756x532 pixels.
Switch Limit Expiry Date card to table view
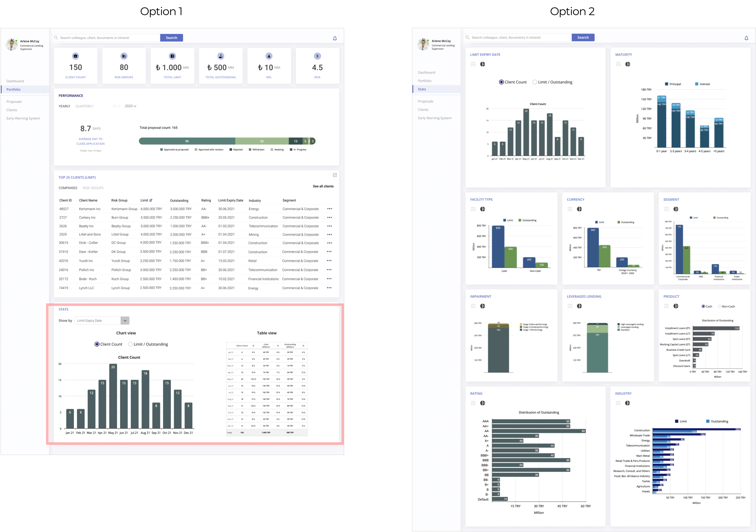[473, 64]
